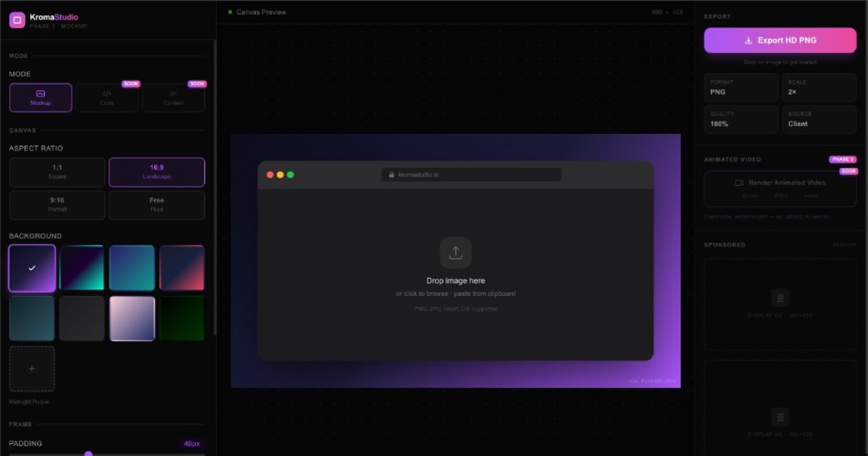The height and width of the screenshot is (456, 868).
Task: Click the yellow window dot in mockup
Action: (280, 174)
